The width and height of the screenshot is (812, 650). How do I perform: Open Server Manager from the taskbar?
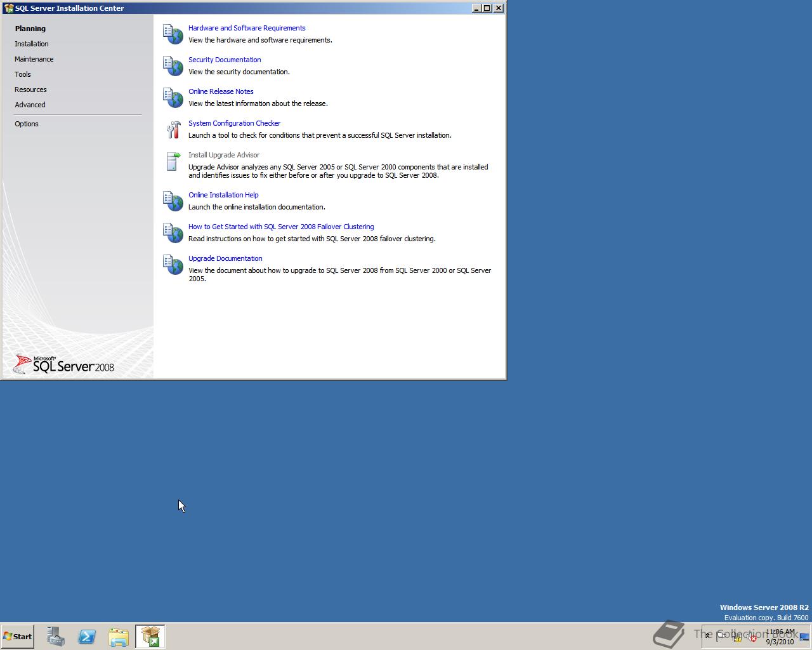click(x=55, y=637)
